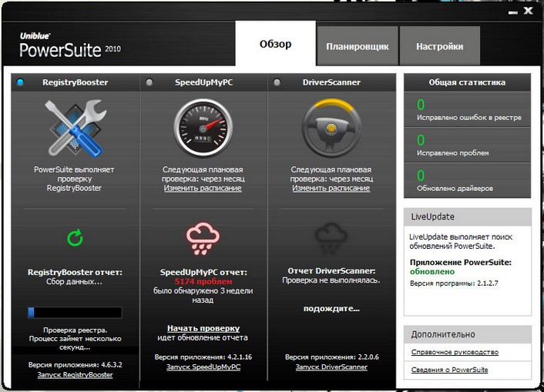Select the Обзор tab
Image resolution: width=544 pixels, height=392 pixels.
click(275, 44)
